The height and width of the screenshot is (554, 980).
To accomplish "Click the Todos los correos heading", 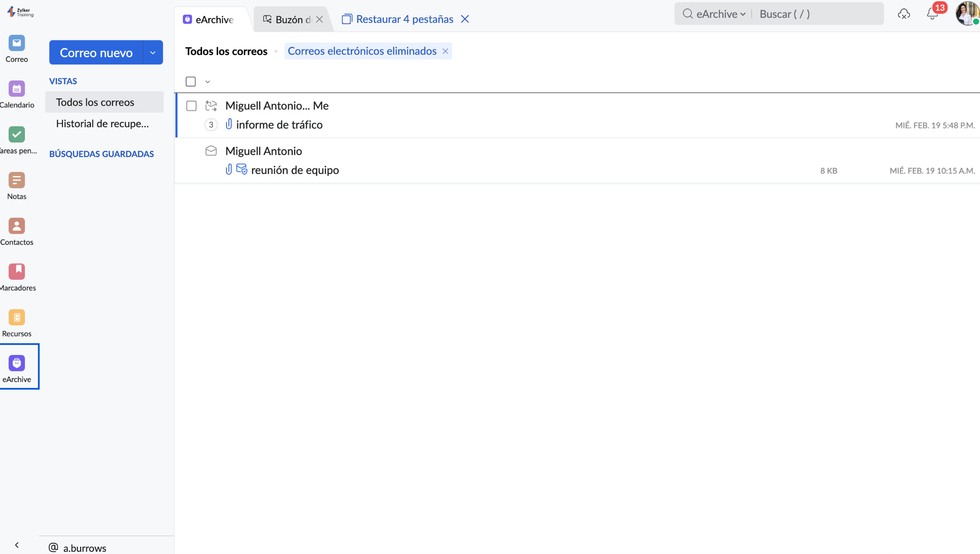I will pyautogui.click(x=226, y=51).
